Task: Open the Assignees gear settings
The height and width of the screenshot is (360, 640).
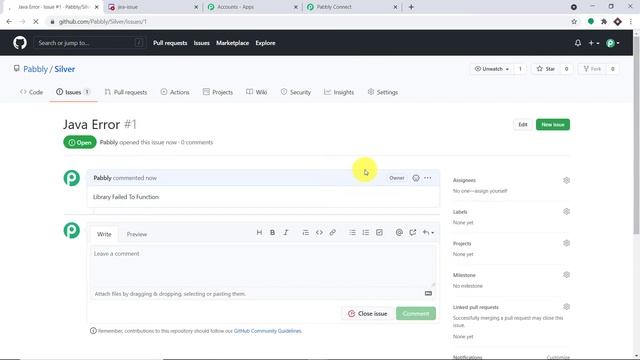Action: (x=566, y=180)
